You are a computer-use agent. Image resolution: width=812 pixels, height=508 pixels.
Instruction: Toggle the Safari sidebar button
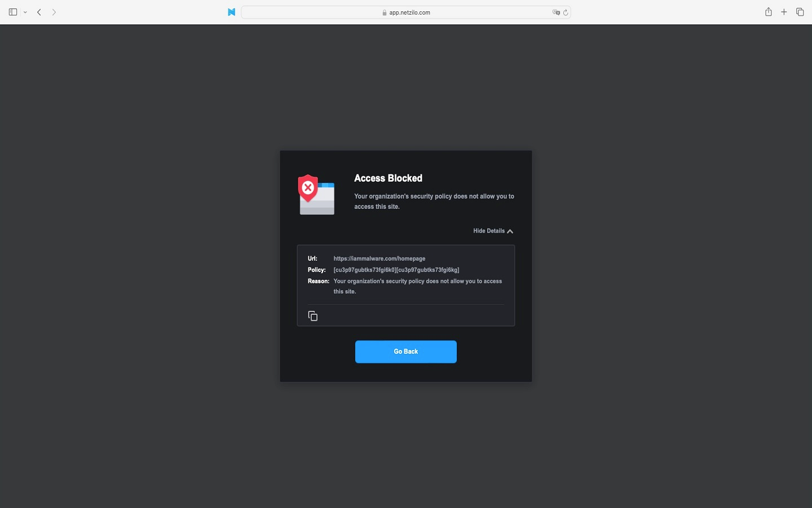click(x=13, y=12)
